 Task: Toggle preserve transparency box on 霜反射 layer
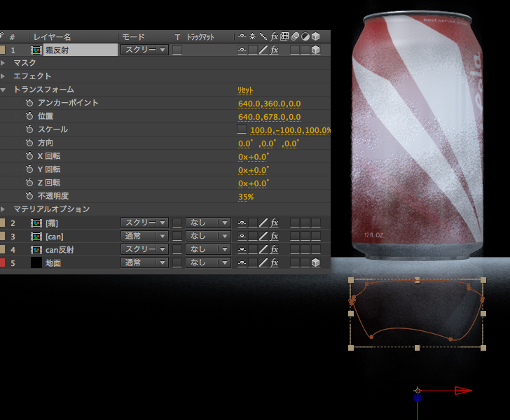tap(177, 50)
